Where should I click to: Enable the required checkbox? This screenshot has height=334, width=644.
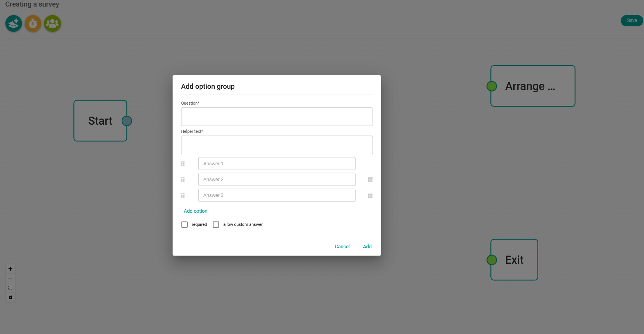coord(184,224)
